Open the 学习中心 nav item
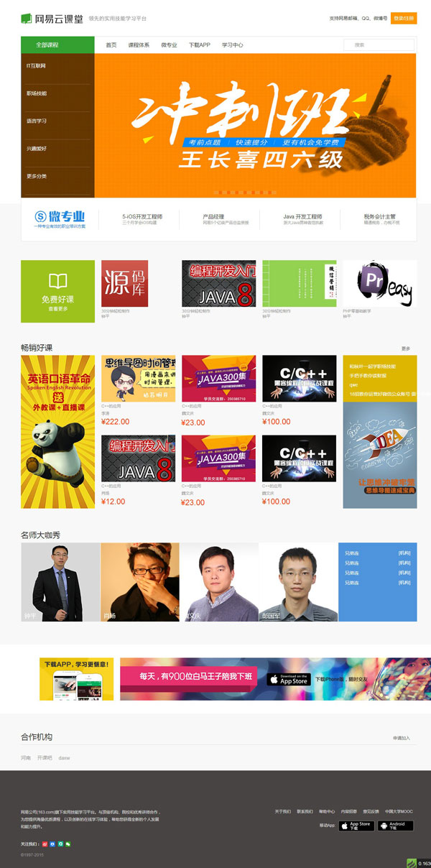431x868 pixels. tap(233, 45)
